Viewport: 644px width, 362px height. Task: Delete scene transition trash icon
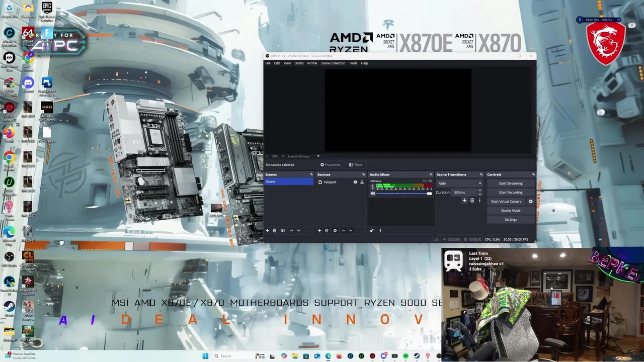tap(472, 200)
